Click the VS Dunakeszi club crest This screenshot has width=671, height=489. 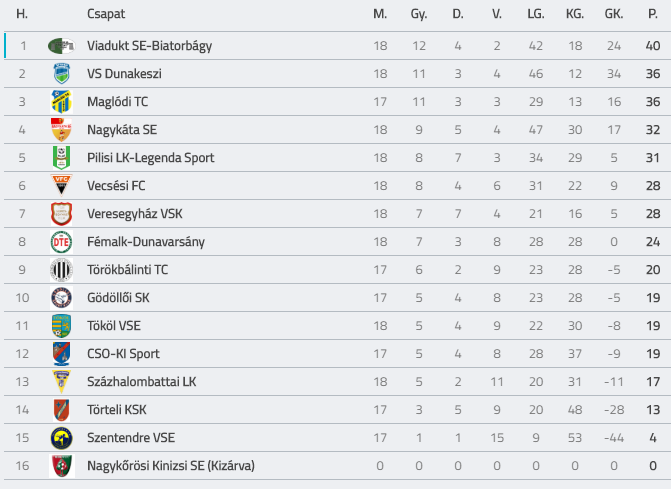[x=61, y=74]
